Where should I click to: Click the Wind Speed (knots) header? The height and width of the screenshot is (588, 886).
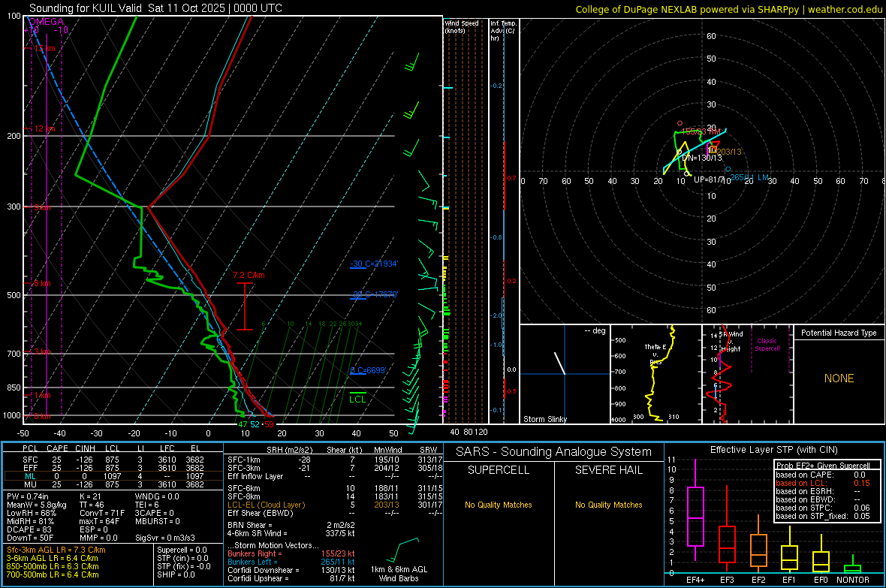pos(462,26)
